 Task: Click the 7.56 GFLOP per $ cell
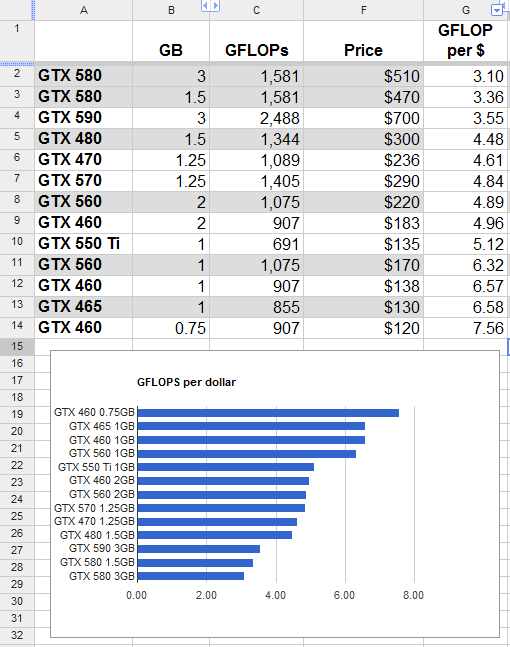[465, 328]
